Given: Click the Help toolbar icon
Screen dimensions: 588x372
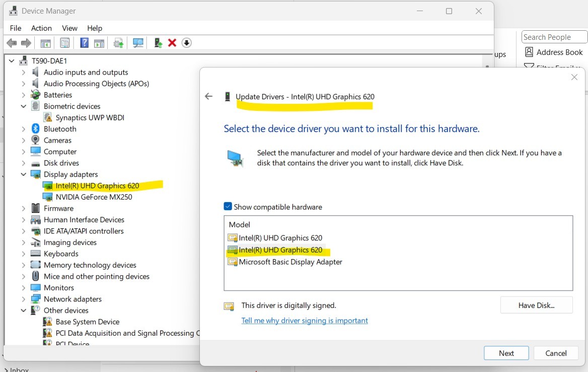Looking at the screenshot, I should (x=84, y=43).
